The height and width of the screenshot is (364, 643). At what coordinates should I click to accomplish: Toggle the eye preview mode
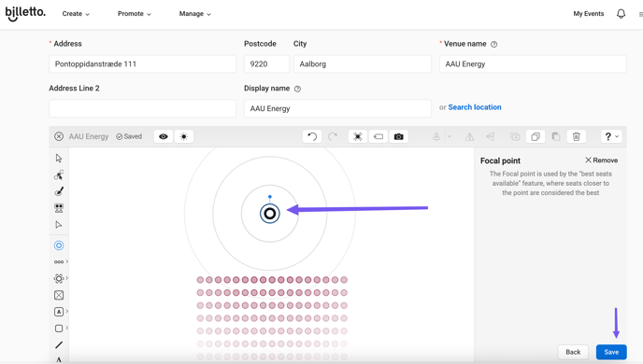coord(164,137)
